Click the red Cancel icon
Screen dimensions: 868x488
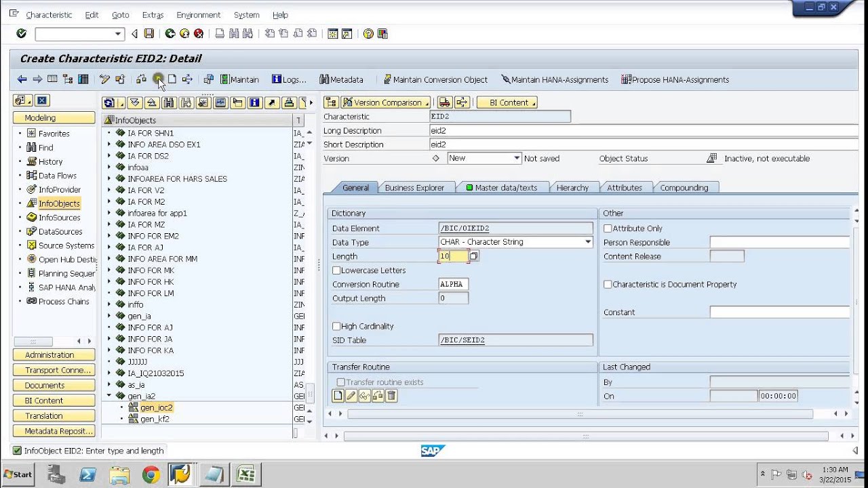[x=199, y=33]
